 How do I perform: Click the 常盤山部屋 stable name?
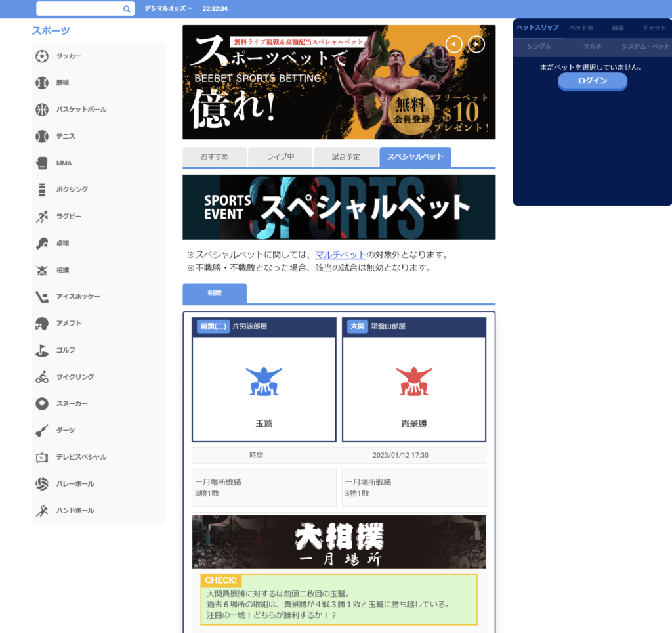[388, 326]
